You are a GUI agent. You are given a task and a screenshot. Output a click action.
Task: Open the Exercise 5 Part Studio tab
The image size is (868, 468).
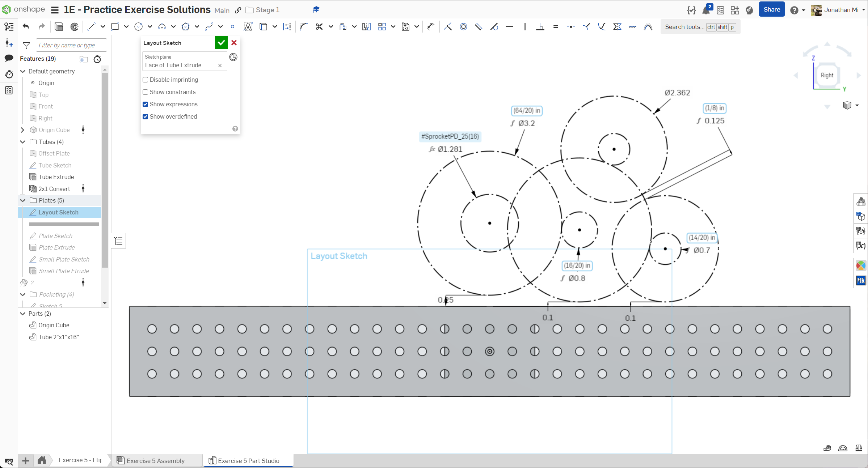pyautogui.click(x=248, y=460)
